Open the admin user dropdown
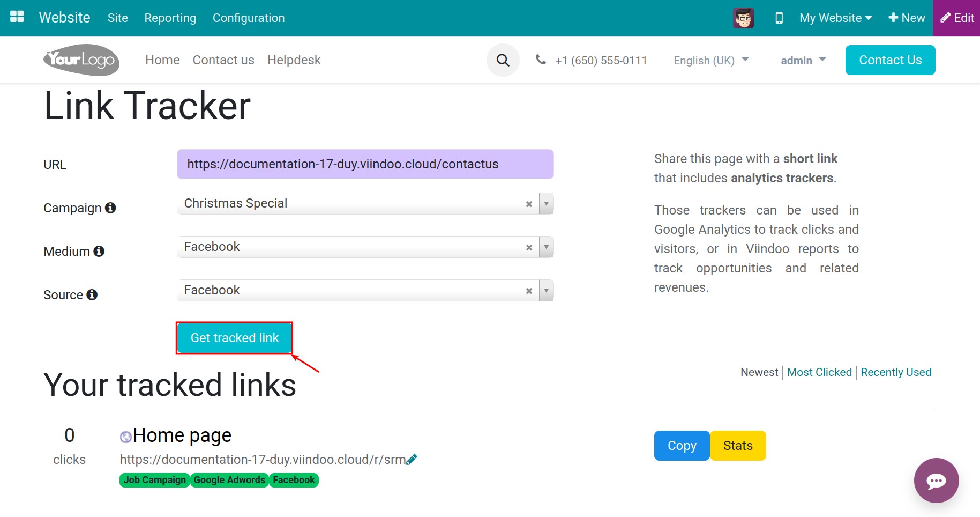 click(x=803, y=60)
